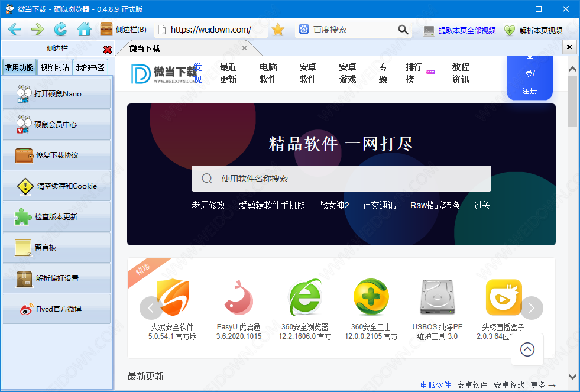Show next featured apps with right arrow

tap(531, 307)
